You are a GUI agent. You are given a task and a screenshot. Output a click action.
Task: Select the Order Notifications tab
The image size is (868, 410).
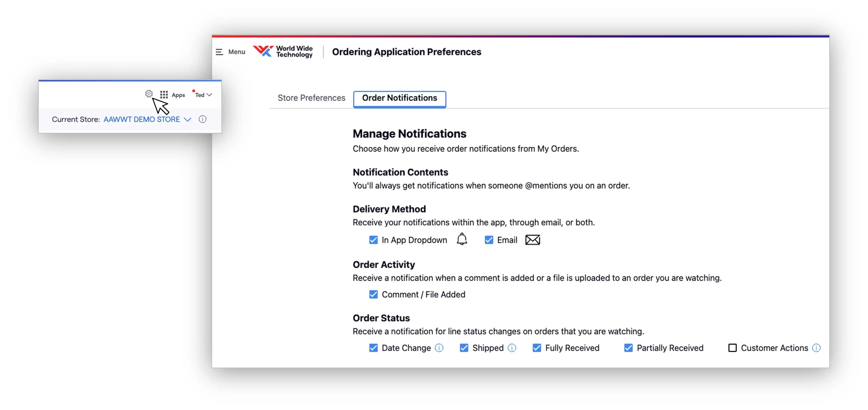click(399, 98)
